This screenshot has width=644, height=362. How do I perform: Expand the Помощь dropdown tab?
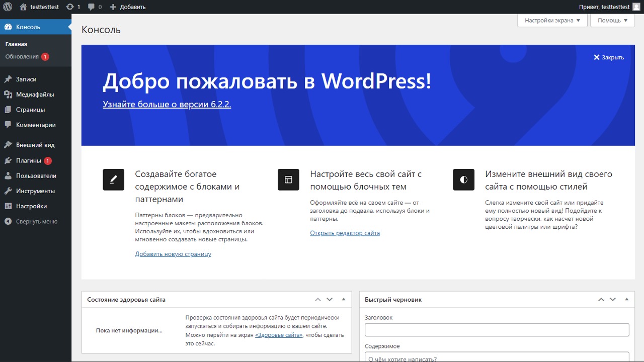[x=612, y=21]
